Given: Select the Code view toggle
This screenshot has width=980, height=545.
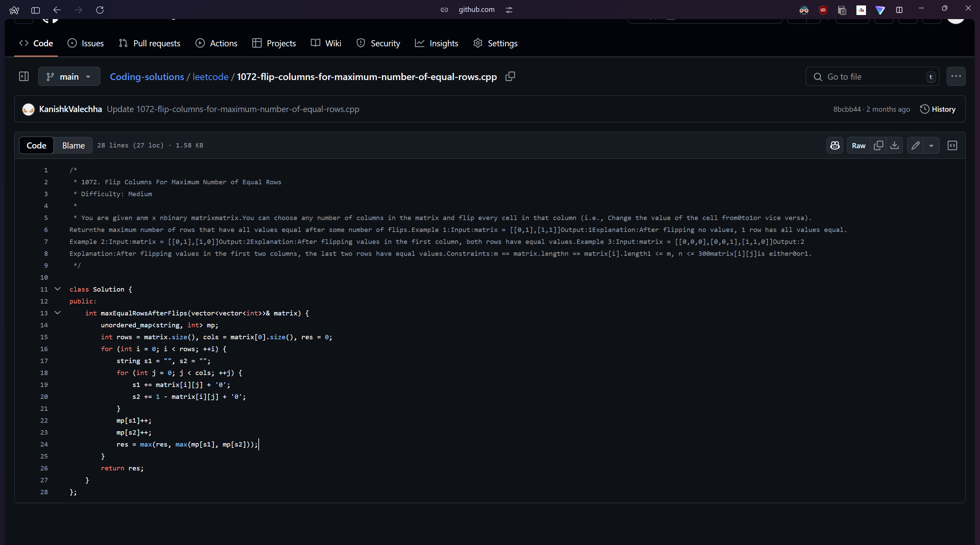Looking at the screenshot, I should [36, 145].
